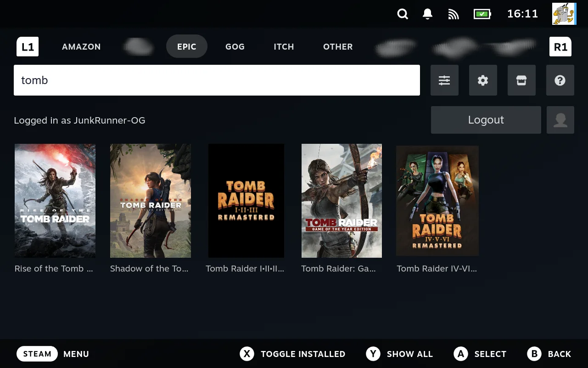The image size is (588, 368).
Task: Open the storefront icon button
Action: (x=521, y=80)
